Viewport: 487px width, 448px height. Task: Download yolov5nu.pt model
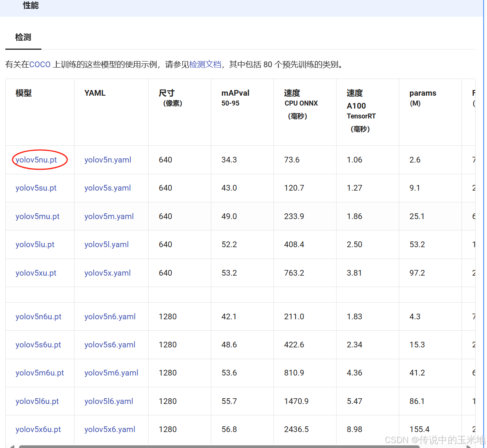pos(36,160)
